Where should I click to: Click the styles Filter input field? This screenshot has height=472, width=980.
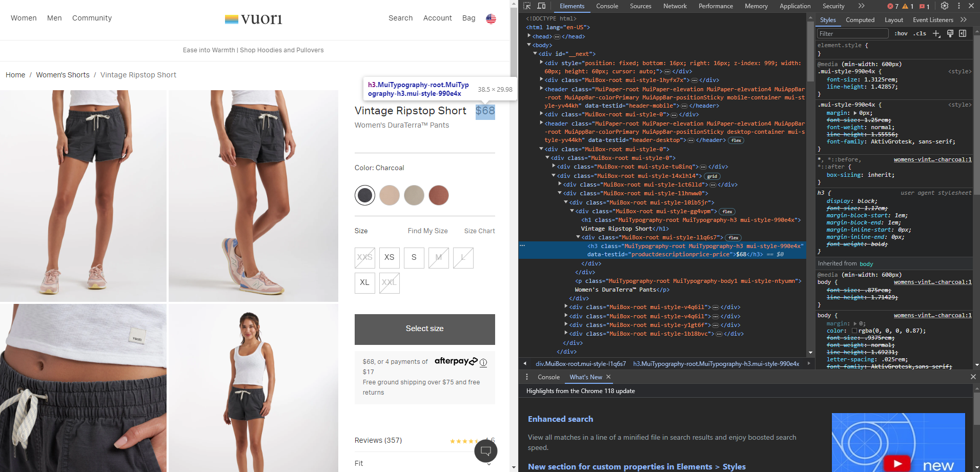click(x=852, y=33)
